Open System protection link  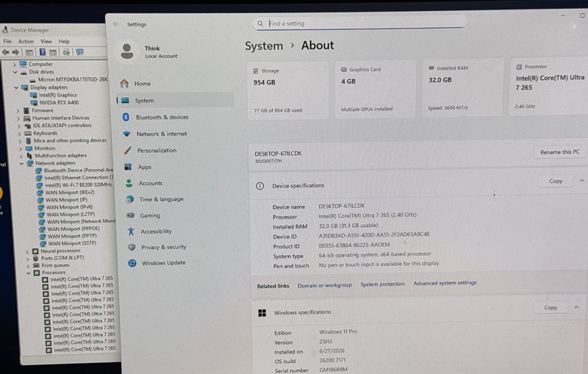coord(382,284)
